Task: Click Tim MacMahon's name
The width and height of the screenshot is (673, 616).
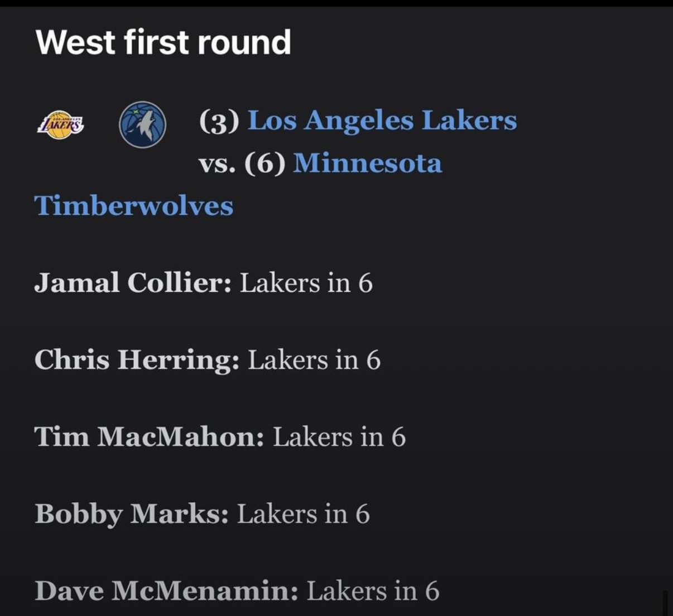Action: 149,436
